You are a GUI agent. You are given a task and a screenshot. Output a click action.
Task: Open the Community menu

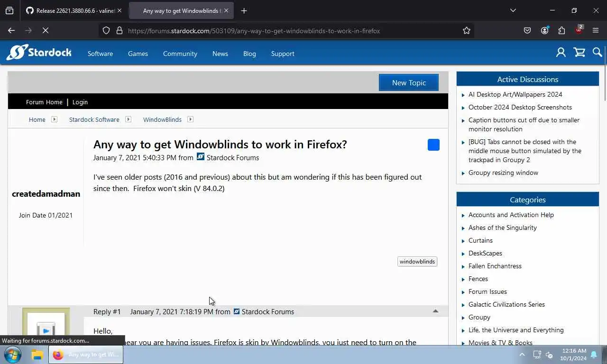(x=180, y=54)
